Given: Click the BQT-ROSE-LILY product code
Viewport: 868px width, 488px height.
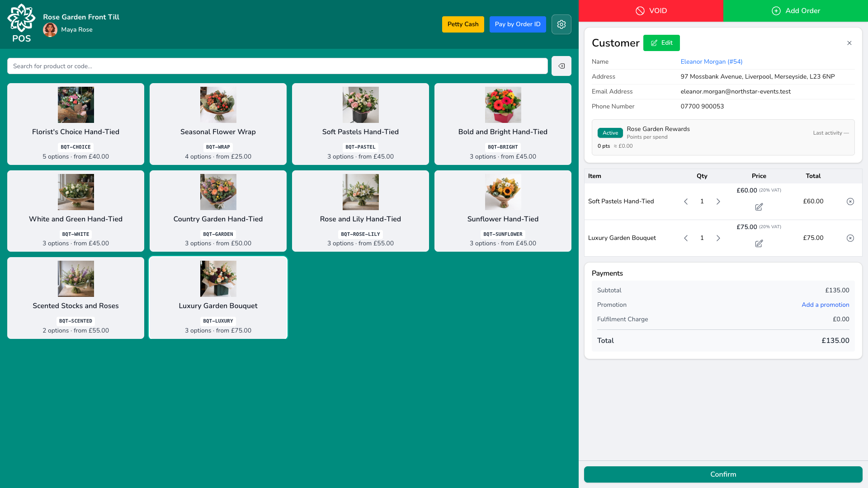Looking at the screenshot, I should 361,235.
